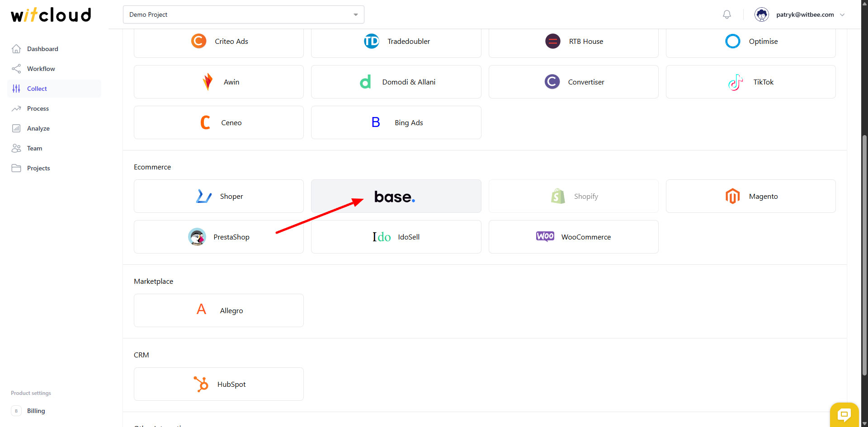868x427 pixels.
Task: Select the WooCommerce integration label
Action: click(586, 237)
